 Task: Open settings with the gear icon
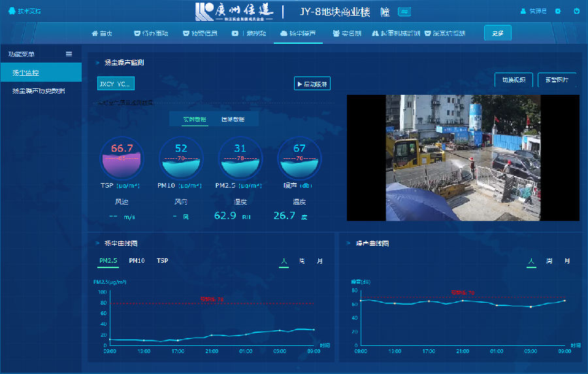[557, 11]
